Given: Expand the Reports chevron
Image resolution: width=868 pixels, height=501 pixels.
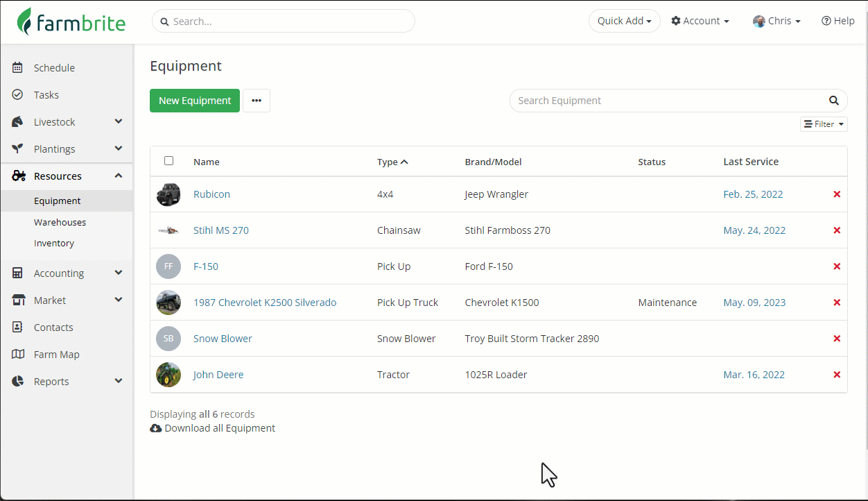Looking at the screenshot, I should [119, 381].
